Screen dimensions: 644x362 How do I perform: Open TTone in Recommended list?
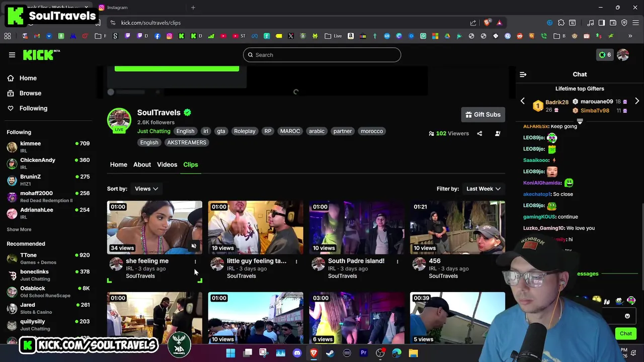pos(48,258)
